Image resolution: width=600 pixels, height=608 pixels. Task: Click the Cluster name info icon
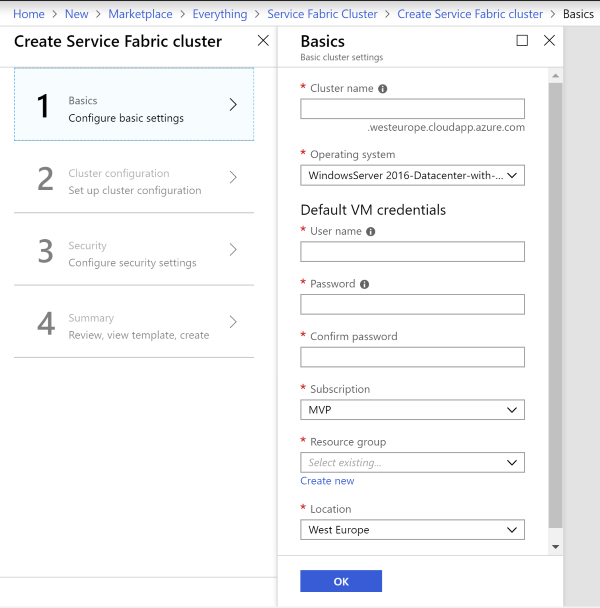point(383,89)
